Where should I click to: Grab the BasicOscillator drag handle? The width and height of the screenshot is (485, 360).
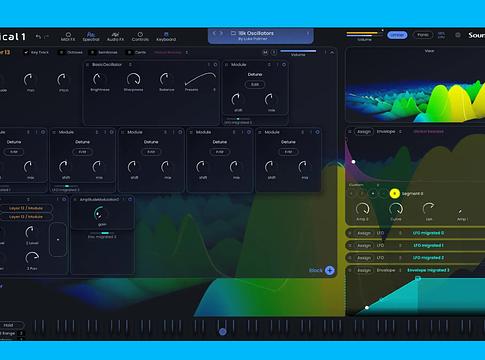(88, 65)
